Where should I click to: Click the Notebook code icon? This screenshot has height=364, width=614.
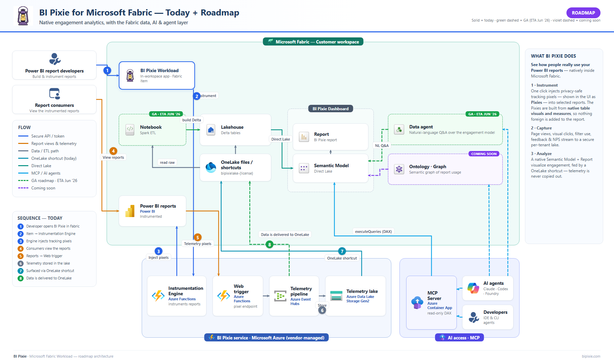130,130
